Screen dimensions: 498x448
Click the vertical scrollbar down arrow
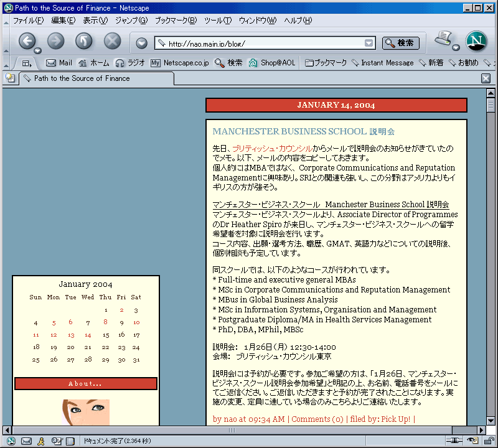pyautogui.click(x=491, y=421)
